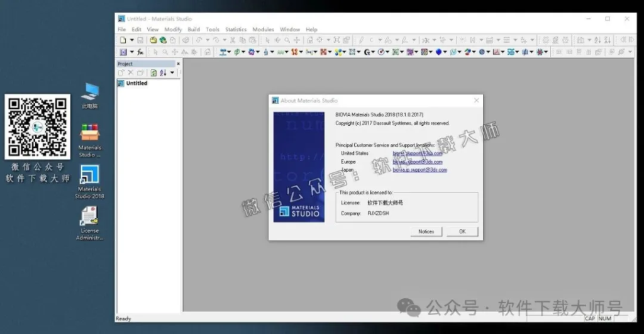Open the Statistics menu
Viewport: 644px width, 334px height.
pos(236,30)
